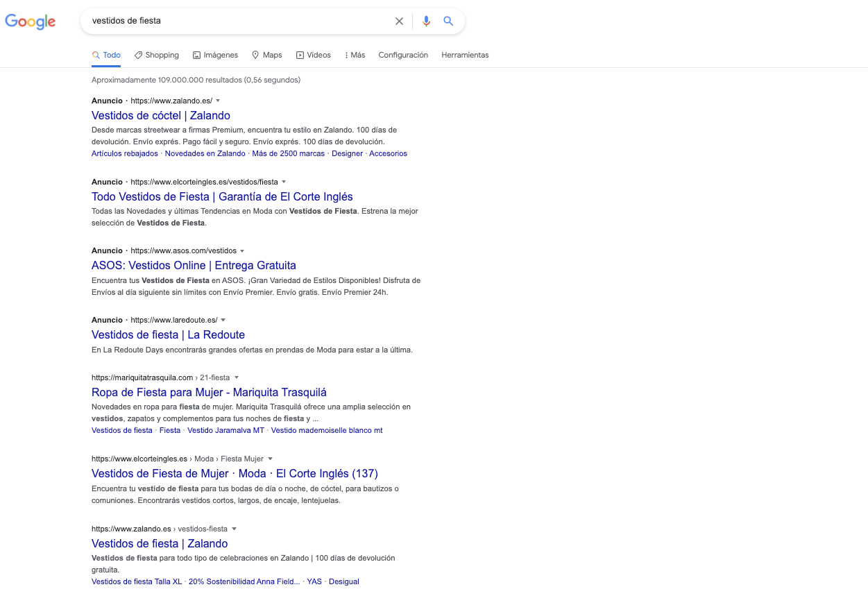Click '20% Sostenibilidad Anna Field...' sitelink
Image resolution: width=868 pixels, height=596 pixels.
pyautogui.click(x=244, y=581)
